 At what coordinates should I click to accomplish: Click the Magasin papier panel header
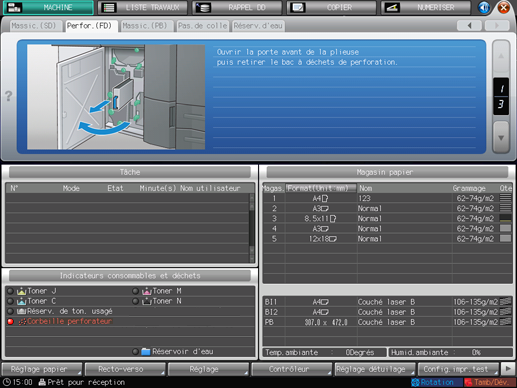(387, 172)
